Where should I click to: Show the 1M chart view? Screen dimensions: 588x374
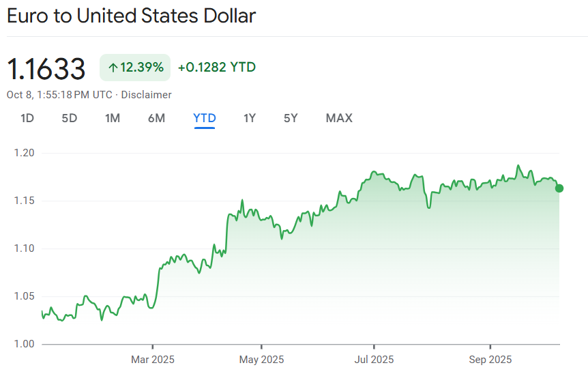tap(113, 118)
